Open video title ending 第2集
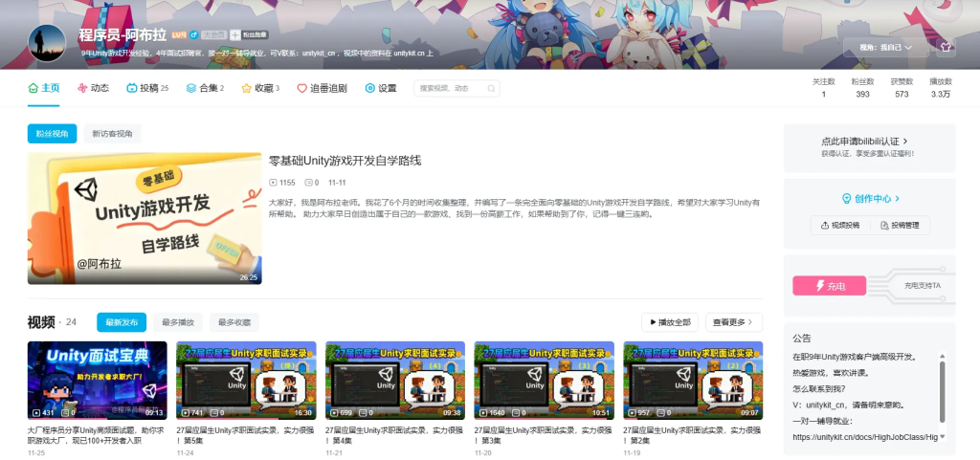This screenshot has width=980, height=460. (693, 435)
